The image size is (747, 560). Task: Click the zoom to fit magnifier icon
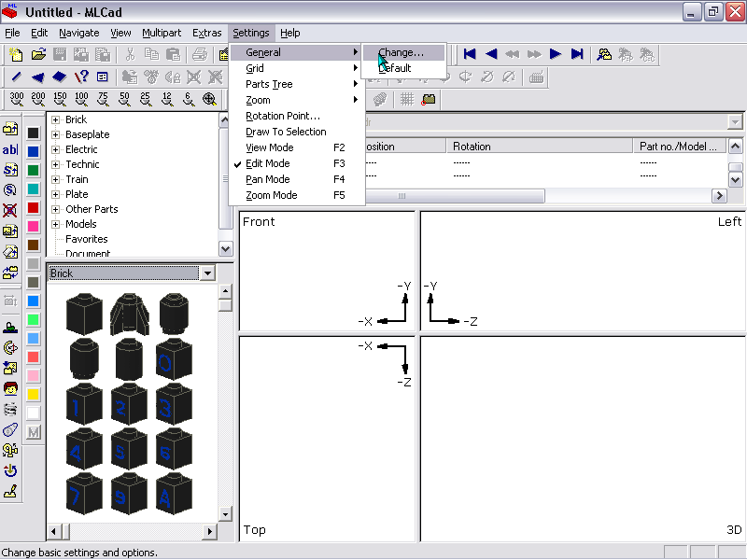point(209,99)
